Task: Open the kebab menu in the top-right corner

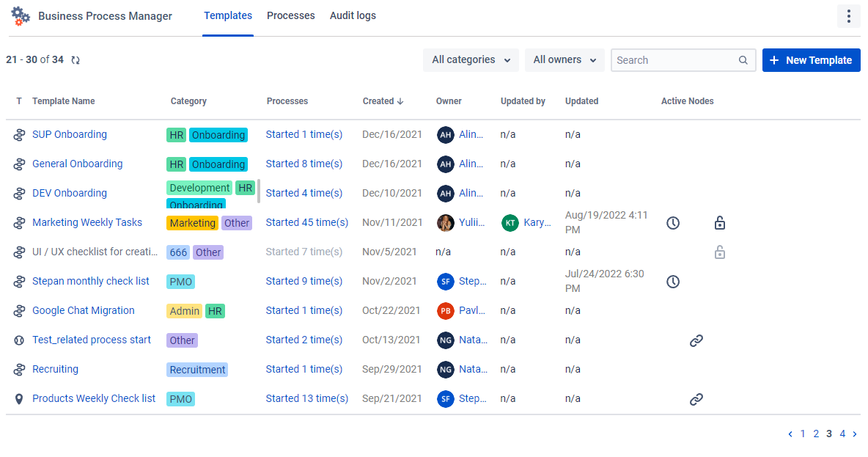Action: [x=849, y=16]
